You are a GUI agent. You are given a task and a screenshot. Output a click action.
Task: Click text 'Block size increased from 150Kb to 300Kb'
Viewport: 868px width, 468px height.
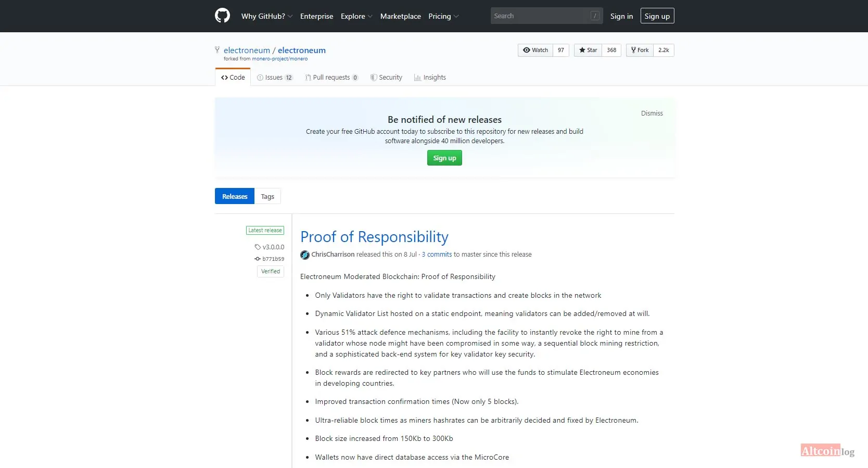point(384,438)
